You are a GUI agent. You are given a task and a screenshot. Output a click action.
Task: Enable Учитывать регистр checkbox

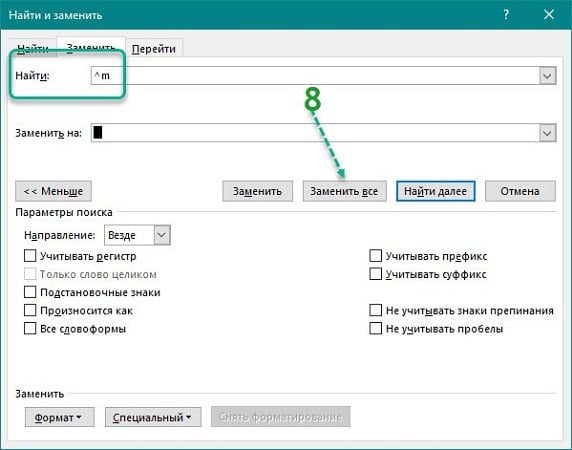(x=30, y=256)
